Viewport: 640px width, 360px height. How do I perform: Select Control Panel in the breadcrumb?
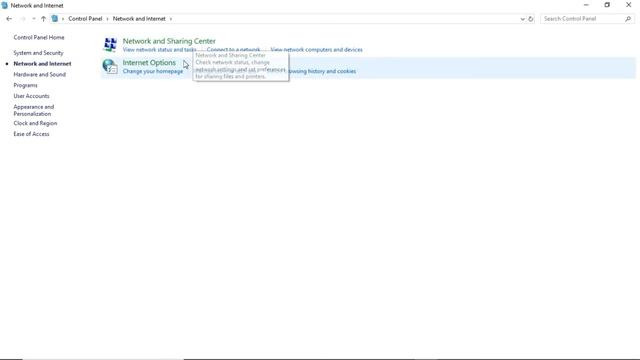(x=85, y=19)
